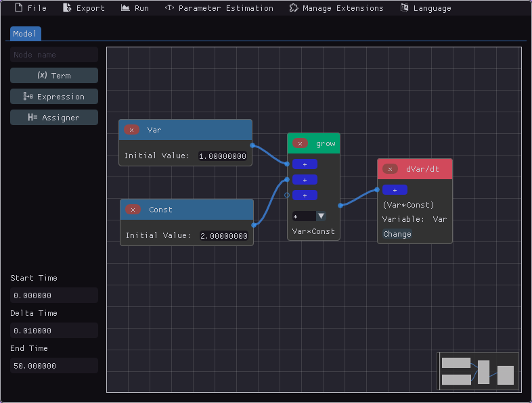Click the Variable: Var label
Image resolution: width=532 pixels, height=403 pixels.
click(414, 219)
